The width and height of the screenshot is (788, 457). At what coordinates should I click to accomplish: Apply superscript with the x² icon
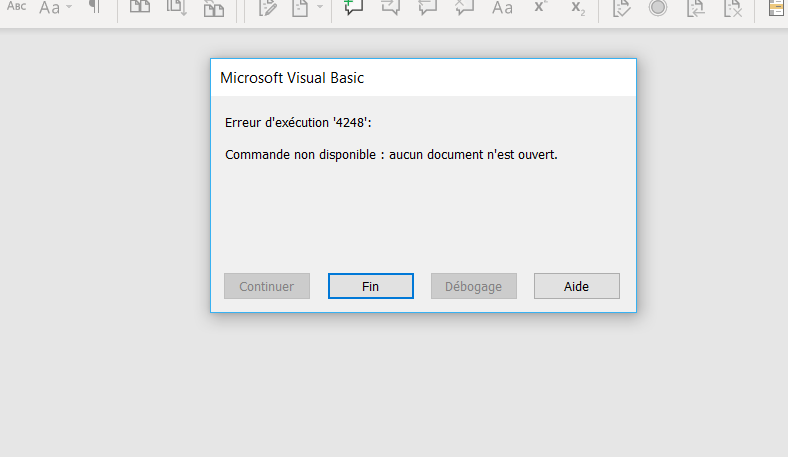[541, 7]
